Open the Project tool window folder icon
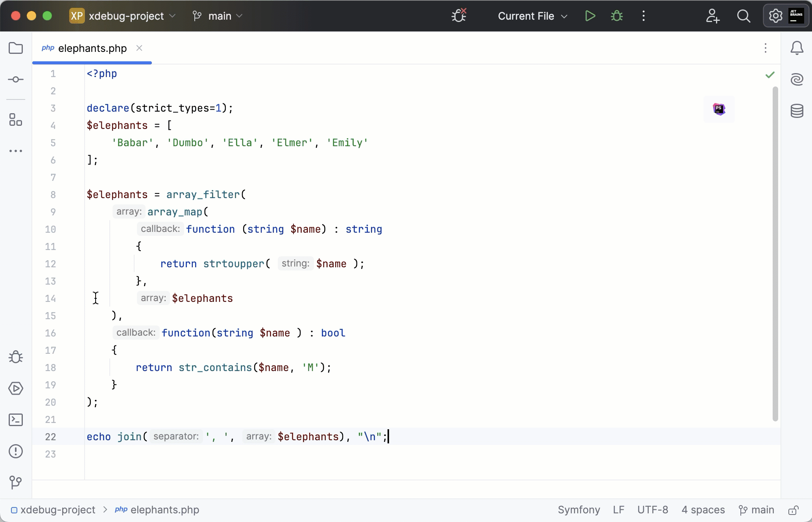The width and height of the screenshot is (812, 522). tap(16, 48)
